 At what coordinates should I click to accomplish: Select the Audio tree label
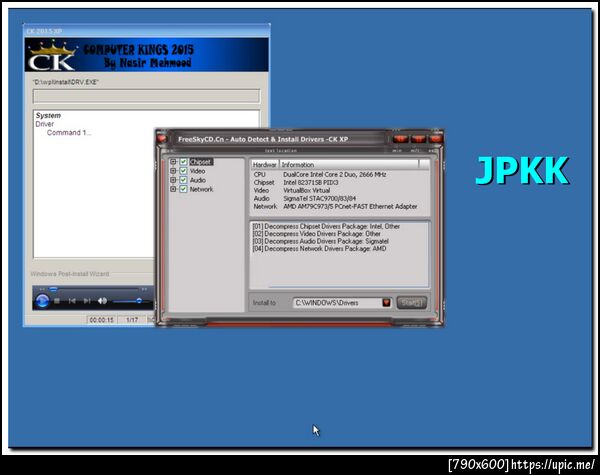197,180
